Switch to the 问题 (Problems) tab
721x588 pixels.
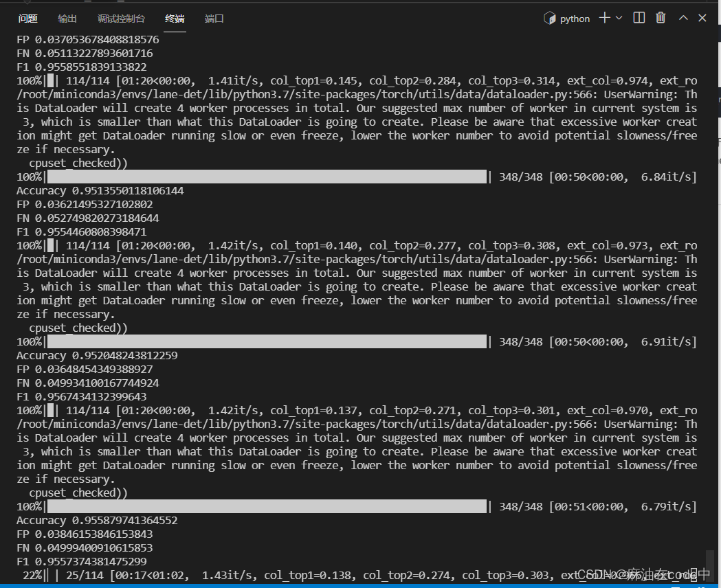27,19
